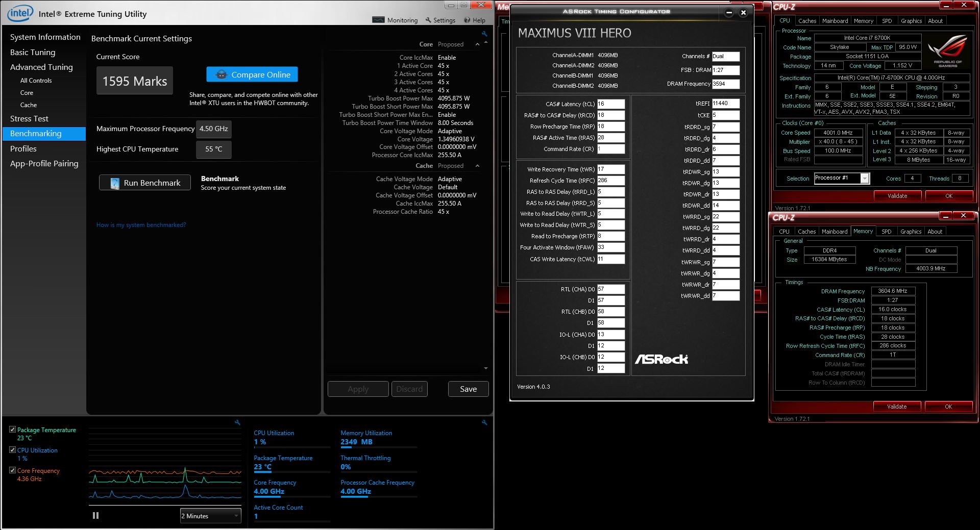Click CAS# Latency (tCL) value field
This screenshot has height=530, width=980.
(x=611, y=104)
